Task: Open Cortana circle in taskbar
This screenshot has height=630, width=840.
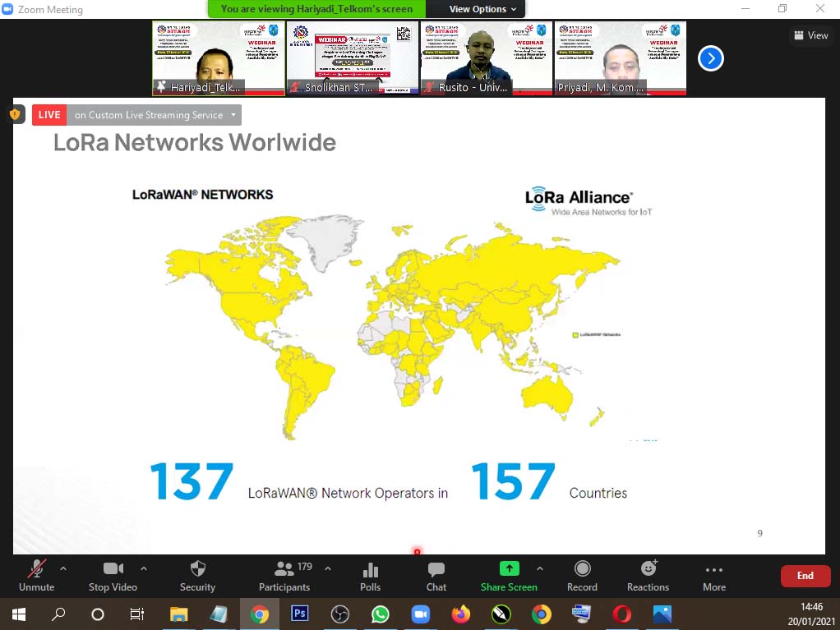Action: [98, 614]
